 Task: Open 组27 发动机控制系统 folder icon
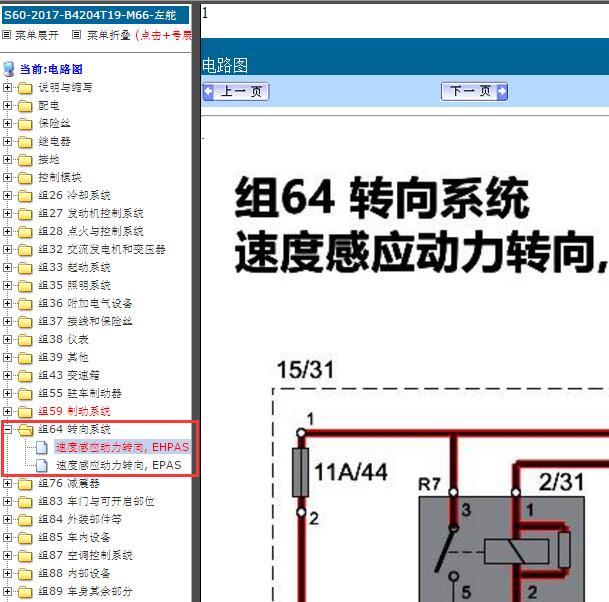pyautogui.click(x=25, y=214)
